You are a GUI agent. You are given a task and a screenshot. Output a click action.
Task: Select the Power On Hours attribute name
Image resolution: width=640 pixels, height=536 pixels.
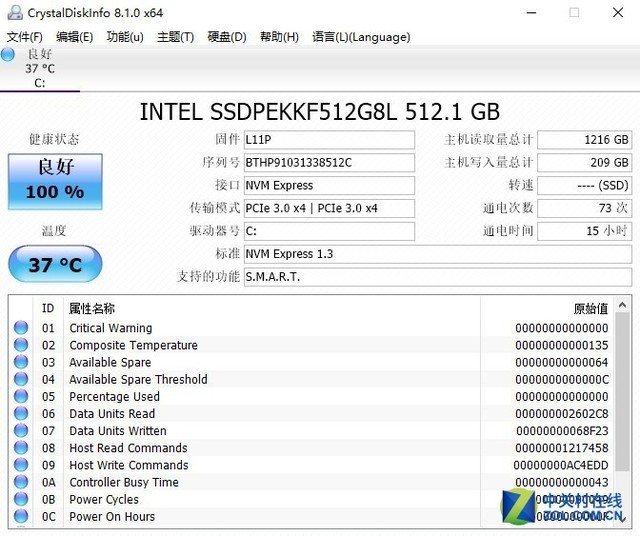112,516
